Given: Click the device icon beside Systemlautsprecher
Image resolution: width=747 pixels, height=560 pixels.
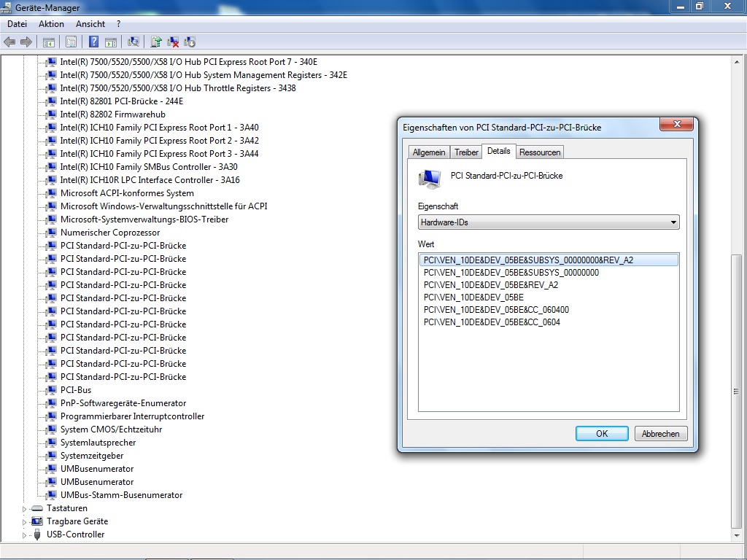Looking at the screenshot, I should [52, 443].
